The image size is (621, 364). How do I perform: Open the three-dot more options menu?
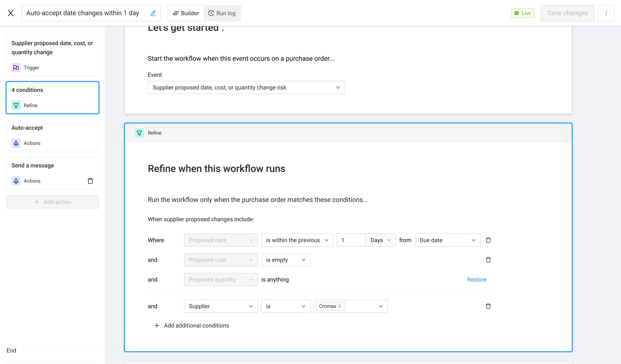(606, 13)
